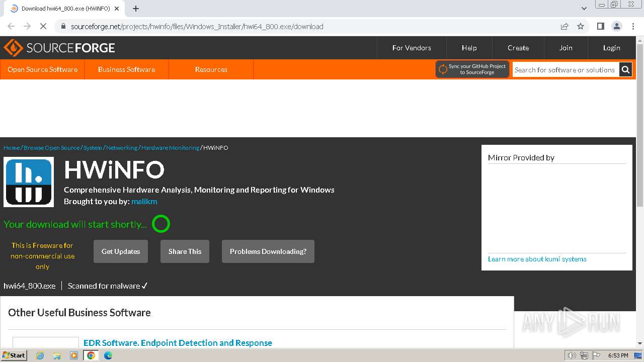Screen dimensions: 644x362
Task: Bookmark this page with the star icon
Action: pos(581,26)
